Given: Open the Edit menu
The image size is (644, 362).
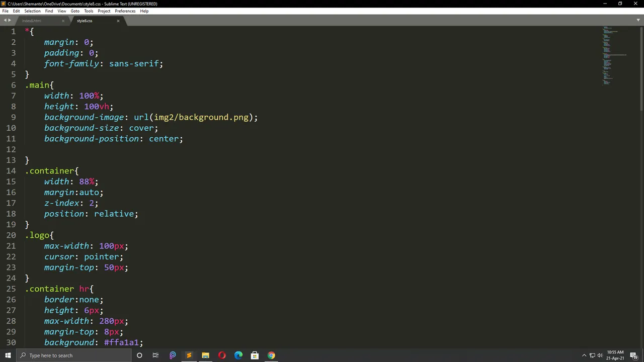Looking at the screenshot, I should tap(17, 11).
